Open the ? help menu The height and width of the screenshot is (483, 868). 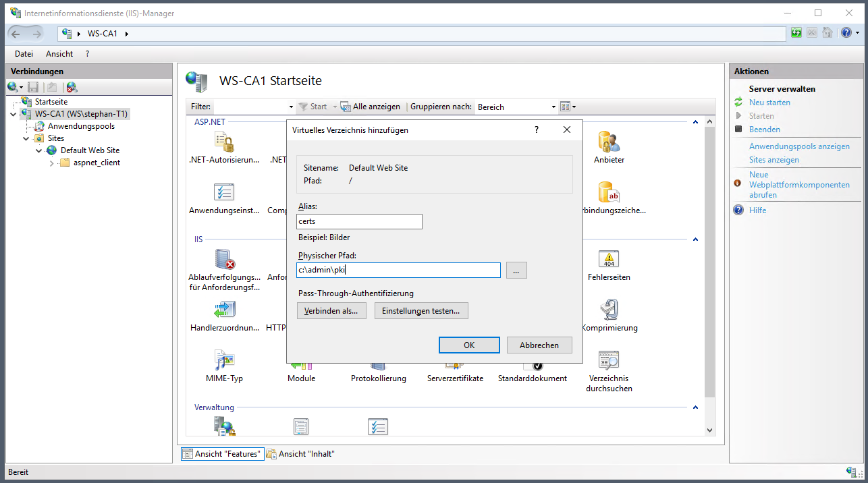[87, 54]
